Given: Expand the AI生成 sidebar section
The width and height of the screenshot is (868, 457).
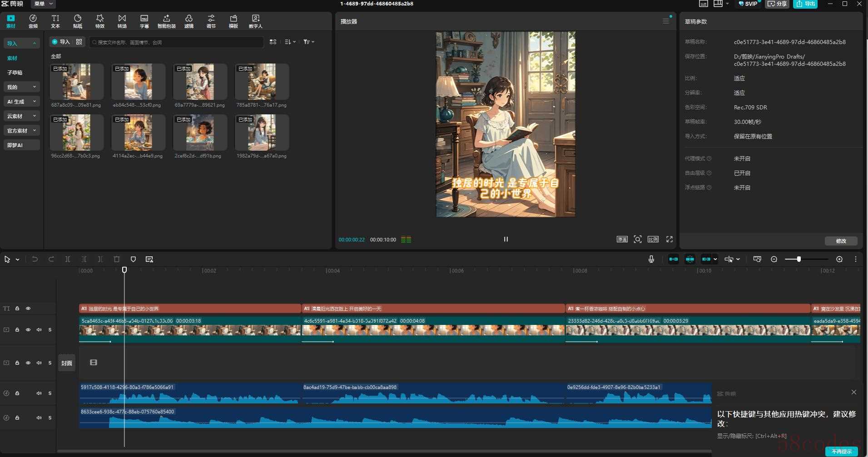Looking at the screenshot, I should click(x=21, y=102).
